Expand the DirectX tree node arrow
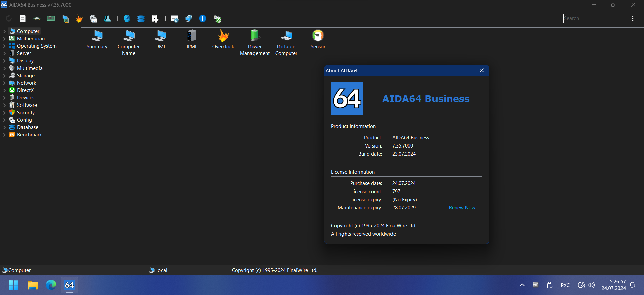The height and width of the screenshot is (295, 644). [4, 90]
